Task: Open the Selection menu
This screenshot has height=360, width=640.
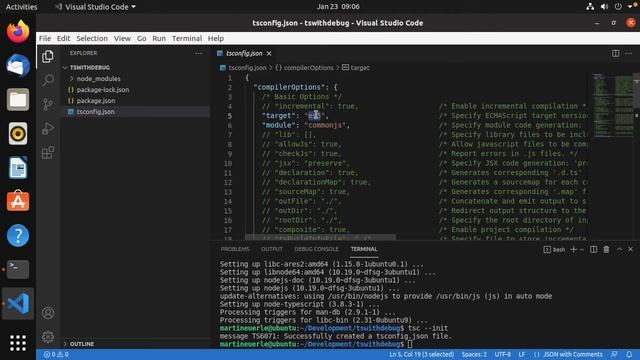Action: 92,38
